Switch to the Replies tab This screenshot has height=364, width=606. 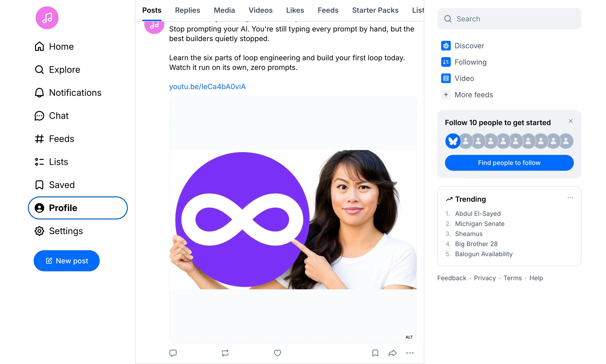187,10
